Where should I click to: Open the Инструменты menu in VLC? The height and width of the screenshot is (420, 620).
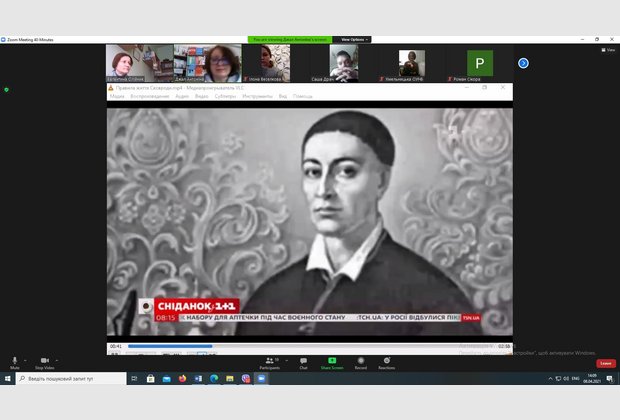click(x=257, y=96)
